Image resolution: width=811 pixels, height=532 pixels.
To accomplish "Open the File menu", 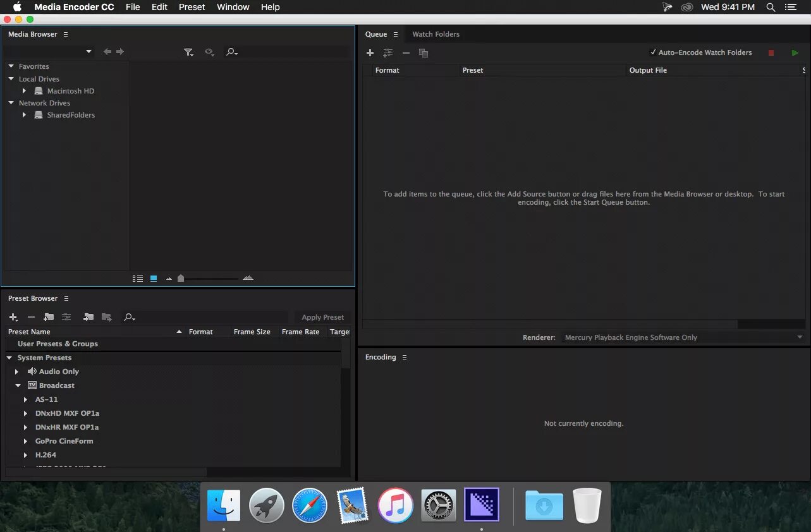I will click(x=133, y=7).
